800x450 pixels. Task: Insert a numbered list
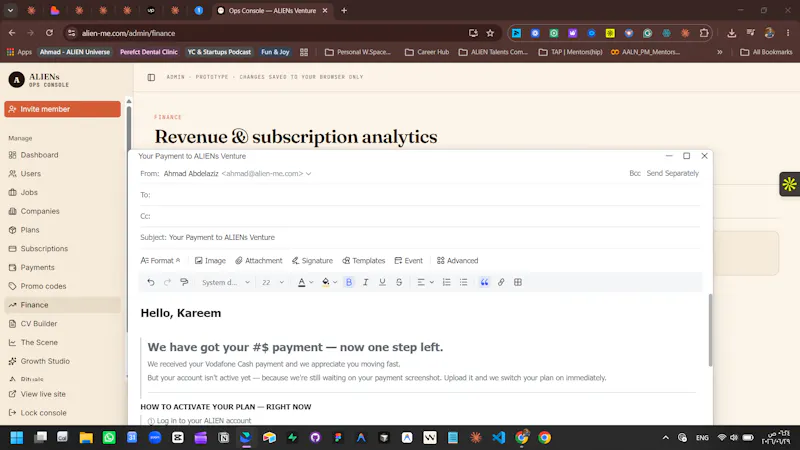tap(446, 282)
